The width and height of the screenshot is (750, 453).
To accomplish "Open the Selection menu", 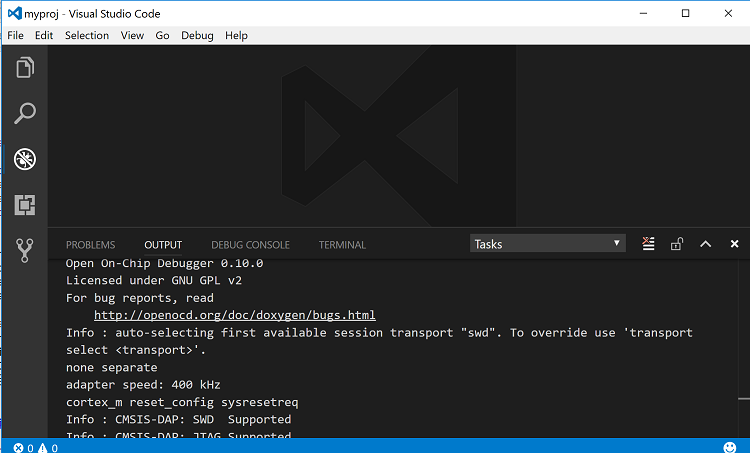I will [x=87, y=35].
